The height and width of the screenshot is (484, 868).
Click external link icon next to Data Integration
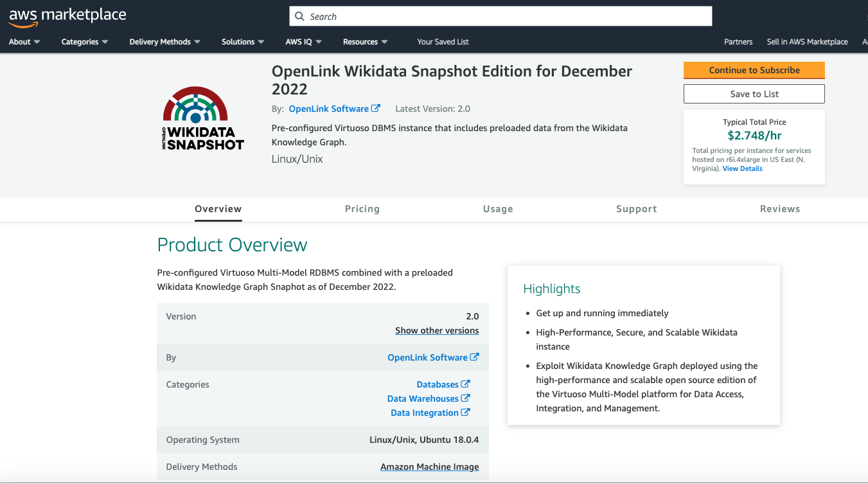(466, 413)
